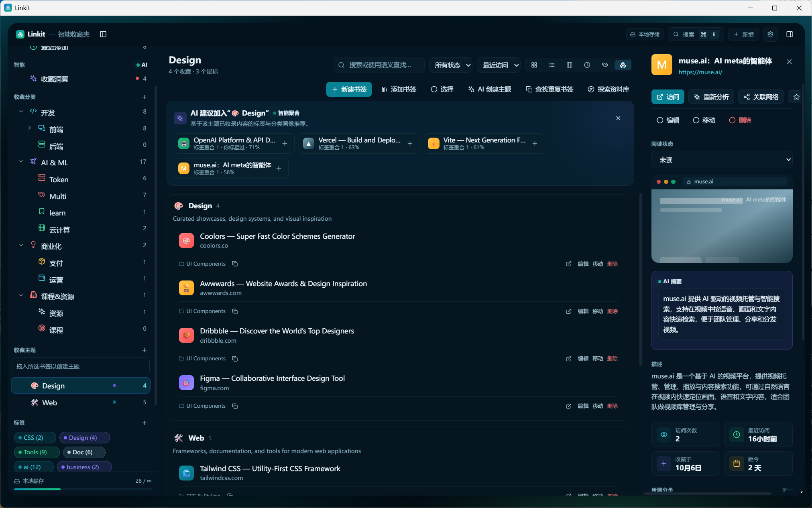Toggle the left sidebar panel icon
Image resolution: width=812 pixels, height=508 pixels.
click(103, 34)
